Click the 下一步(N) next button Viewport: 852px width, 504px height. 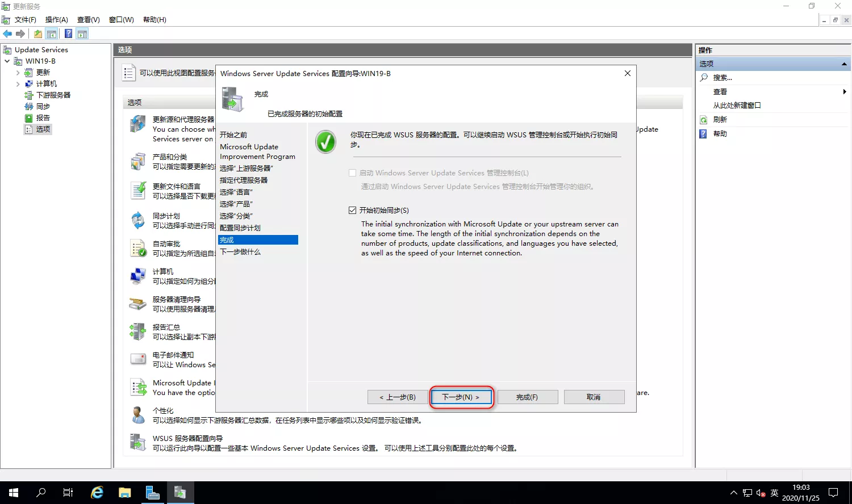tap(461, 397)
